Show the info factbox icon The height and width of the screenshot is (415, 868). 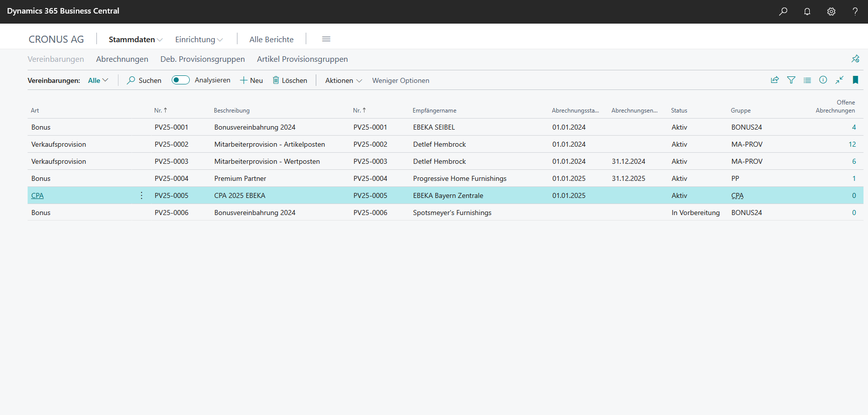(823, 80)
